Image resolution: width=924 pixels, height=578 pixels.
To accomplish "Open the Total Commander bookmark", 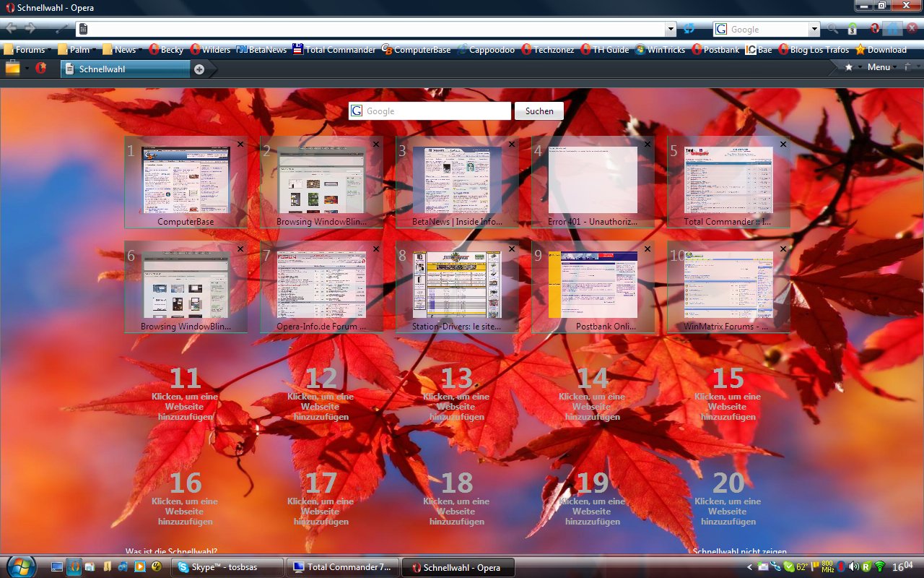I will (334, 50).
